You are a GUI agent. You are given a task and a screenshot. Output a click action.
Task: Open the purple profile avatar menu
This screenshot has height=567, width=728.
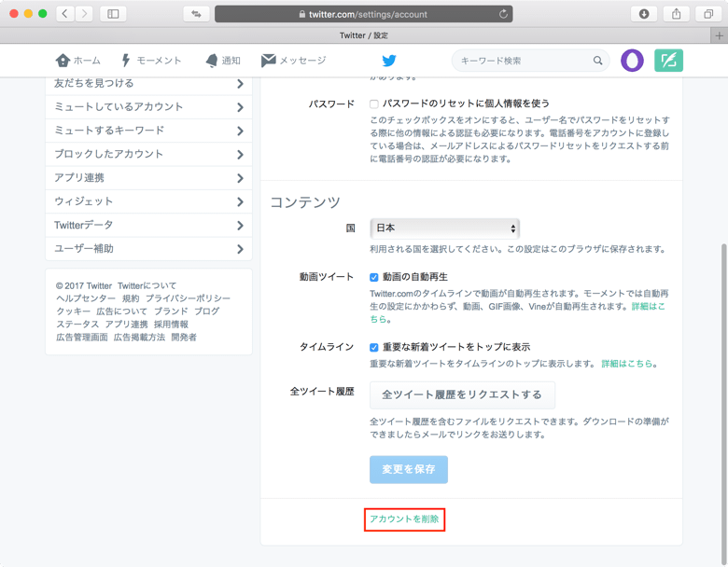point(632,61)
